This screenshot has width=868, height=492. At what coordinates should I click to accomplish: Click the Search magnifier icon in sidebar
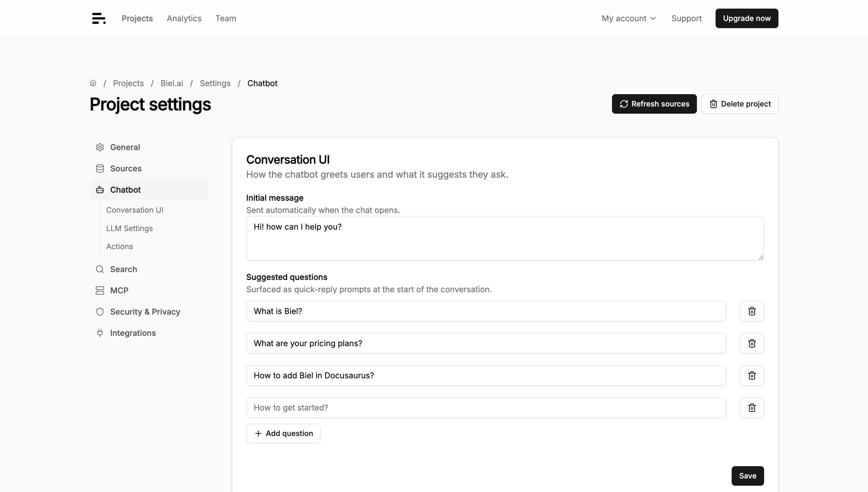[100, 269]
